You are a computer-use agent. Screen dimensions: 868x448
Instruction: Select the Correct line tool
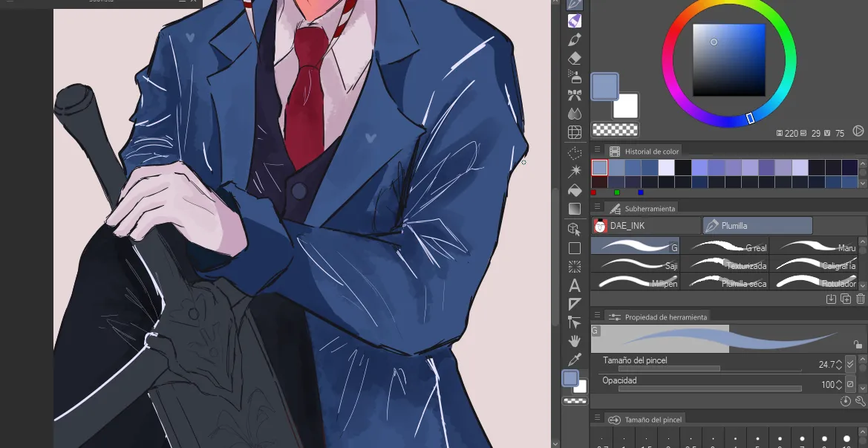coord(575,322)
